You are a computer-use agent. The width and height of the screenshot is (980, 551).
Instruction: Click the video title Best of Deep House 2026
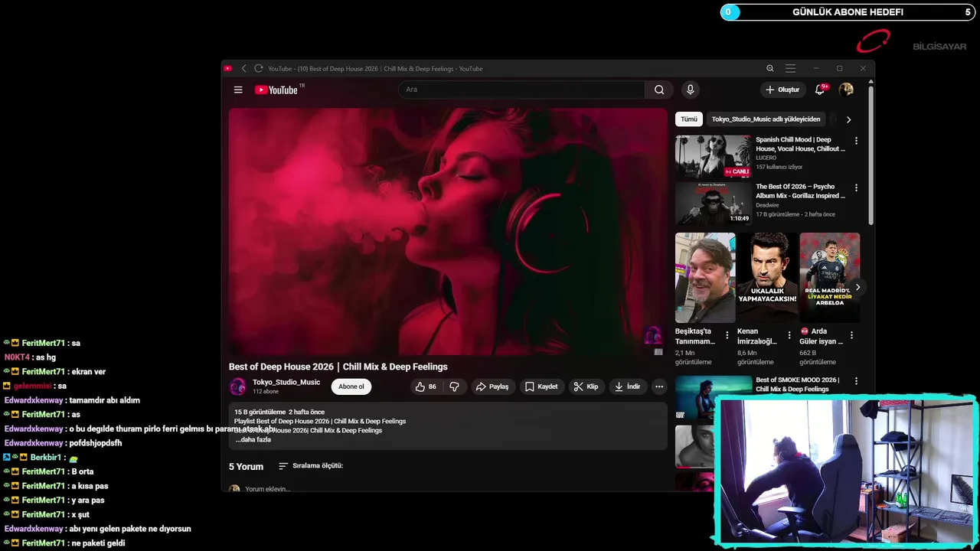click(x=338, y=367)
